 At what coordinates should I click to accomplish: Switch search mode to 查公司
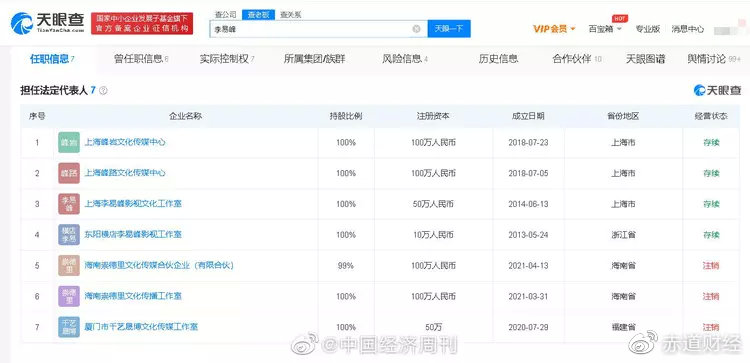pyautogui.click(x=225, y=15)
